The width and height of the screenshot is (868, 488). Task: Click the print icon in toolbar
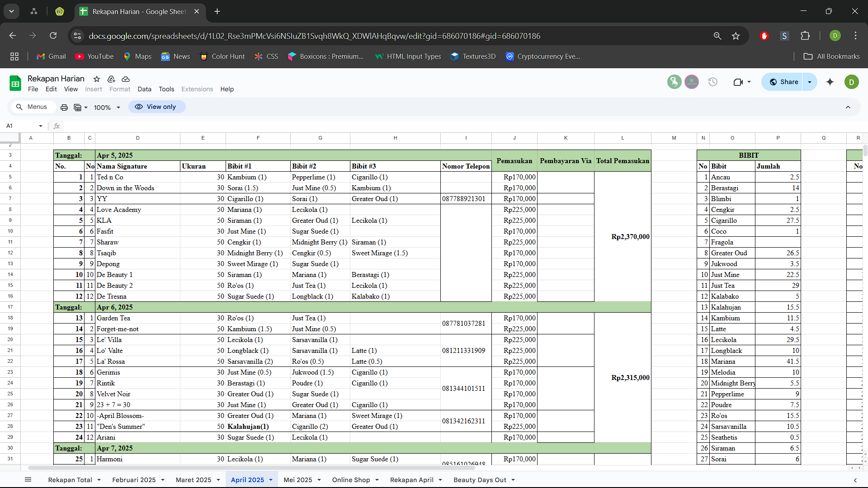[x=64, y=108]
